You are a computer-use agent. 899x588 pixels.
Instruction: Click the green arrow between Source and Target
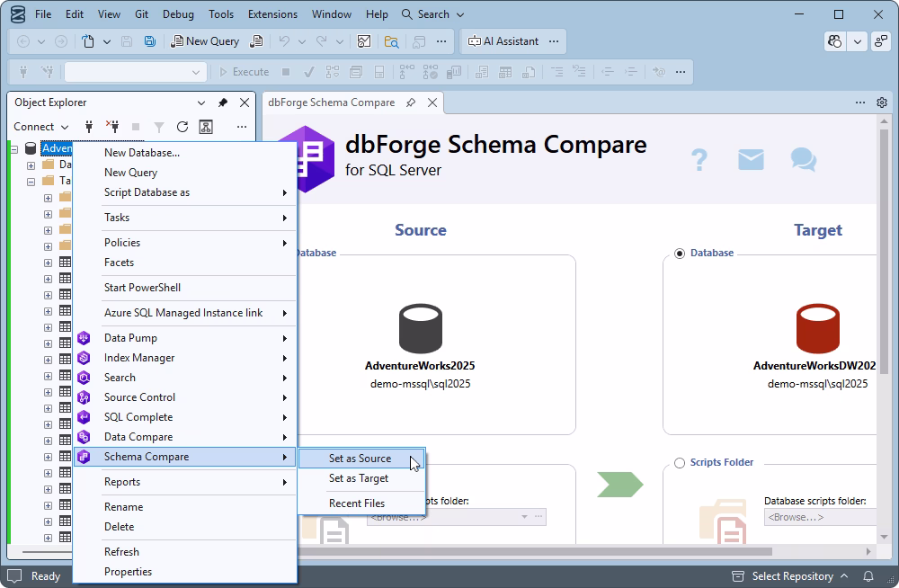point(619,485)
